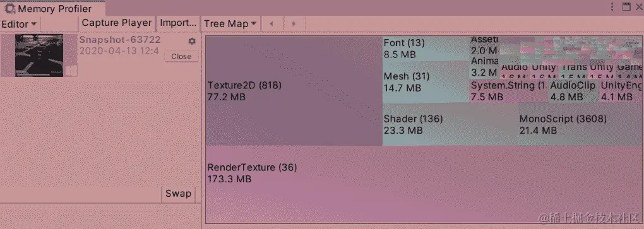Open the Memory Profiler kebab menu
The width and height of the screenshot is (644, 229).
612,6
